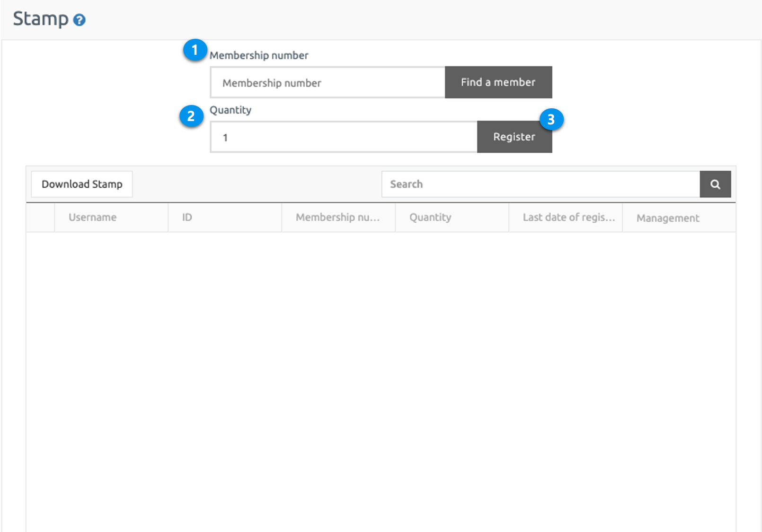This screenshot has width=762, height=532.
Task: Click the help icon beside Stamp title
Action: point(80,20)
